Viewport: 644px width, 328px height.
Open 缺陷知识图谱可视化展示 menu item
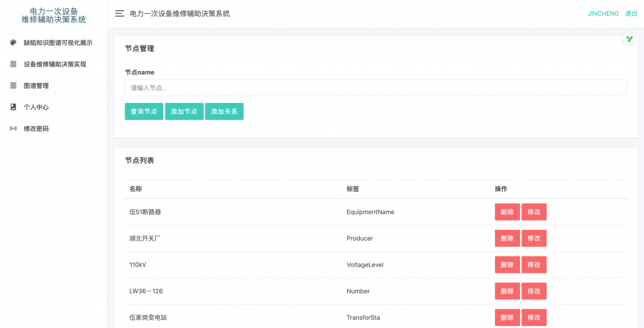(58, 43)
